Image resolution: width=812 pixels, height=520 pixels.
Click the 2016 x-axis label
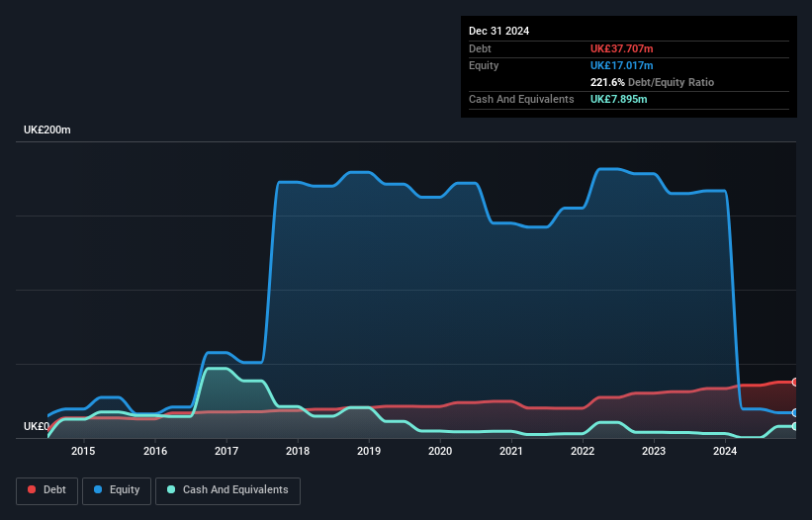155,451
